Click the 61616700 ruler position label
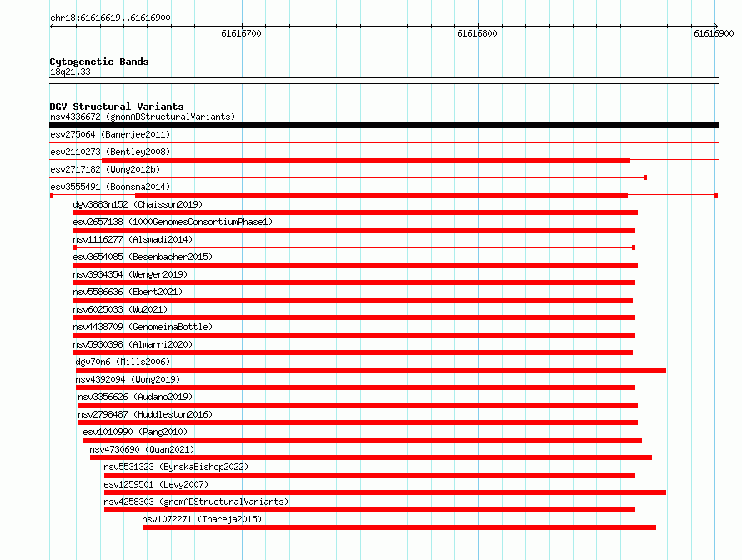The width and height of the screenshot is (742, 560). (241, 33)
